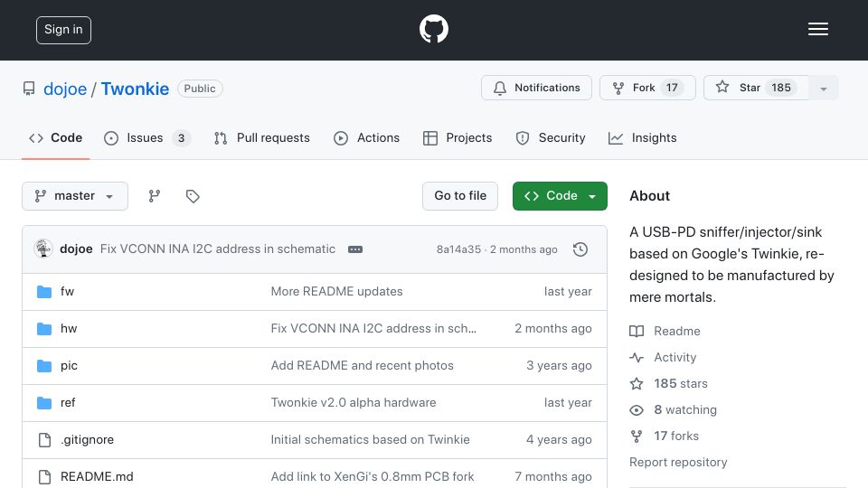The width and height of the screenshot is (868, 488).
Task: Switch to the Code tab
Action: 55,137
